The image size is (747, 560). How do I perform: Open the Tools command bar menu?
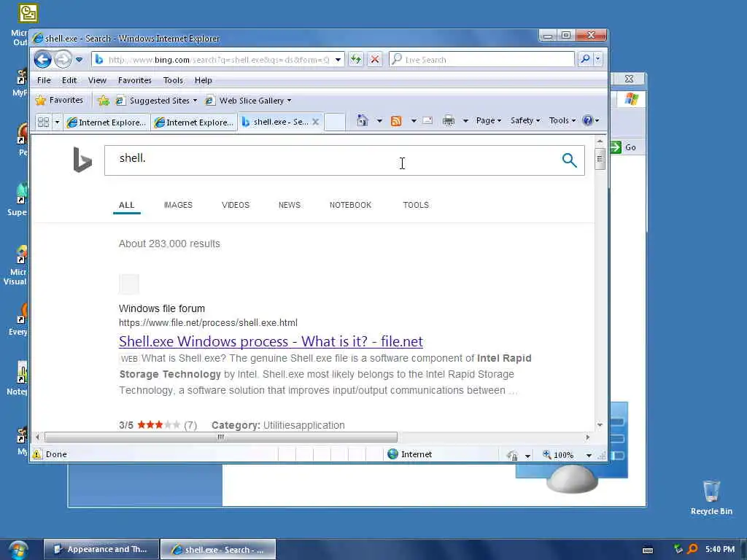[x=562, y=120]
